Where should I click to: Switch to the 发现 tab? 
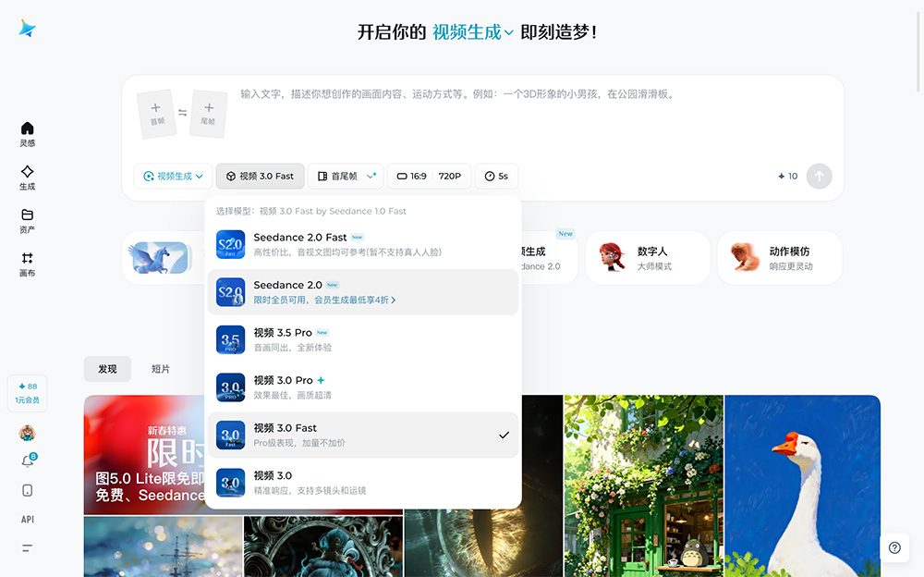pos(107,369)
